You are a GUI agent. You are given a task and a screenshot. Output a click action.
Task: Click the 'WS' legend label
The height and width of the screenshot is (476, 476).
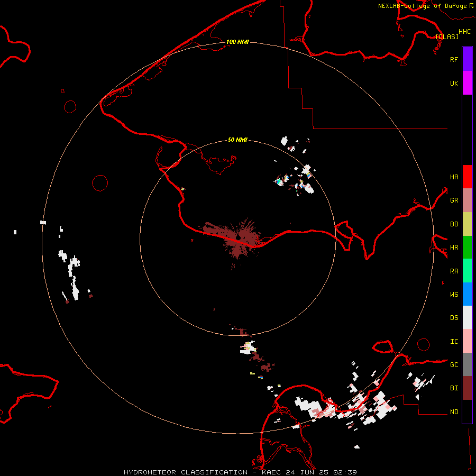click(454, 295)
